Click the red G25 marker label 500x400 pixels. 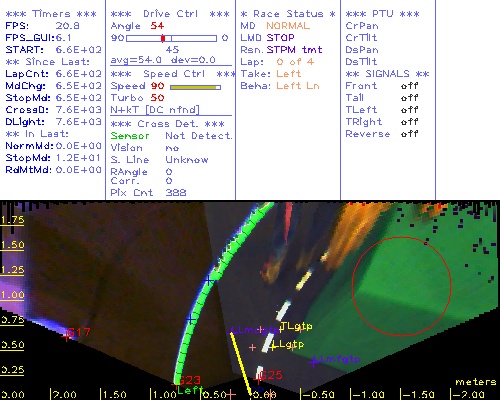click(x=271, y=375)
